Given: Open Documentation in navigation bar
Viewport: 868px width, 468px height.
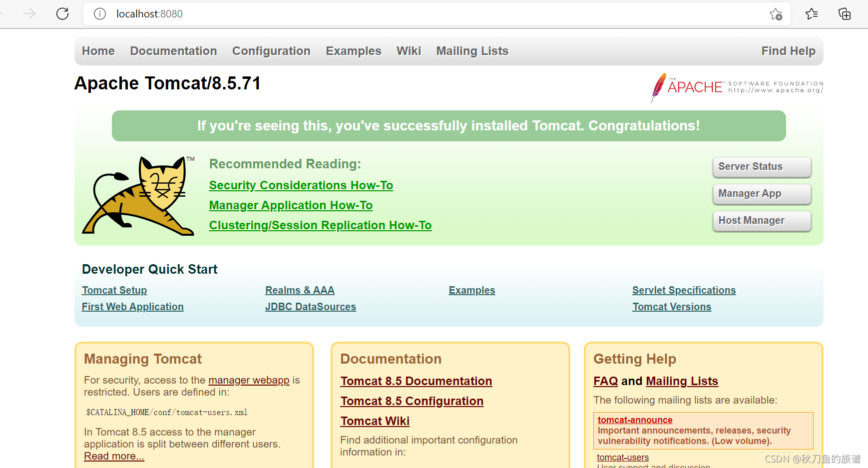Looking at the screenshot, I should click(x=173, y=51).
